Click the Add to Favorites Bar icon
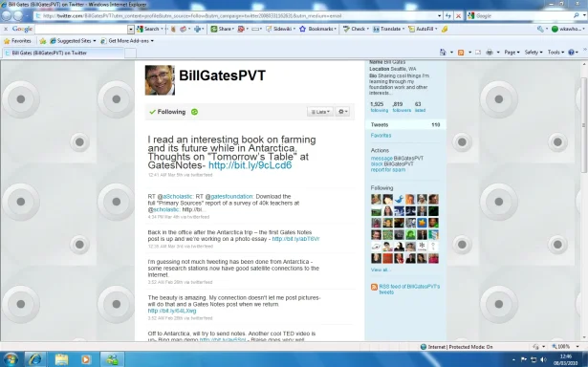This screenshot has width=588, height=367. [x=43, y=41]
